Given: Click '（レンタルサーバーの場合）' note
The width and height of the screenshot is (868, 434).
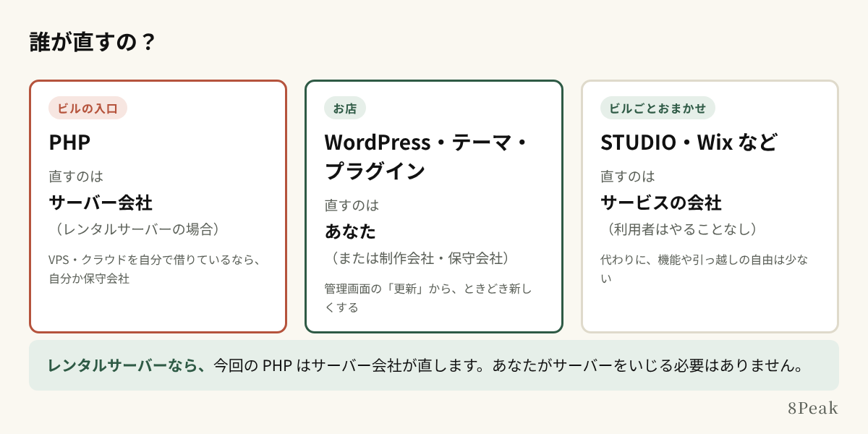Looking at the screenshot, I should click(x=137, y=229).
